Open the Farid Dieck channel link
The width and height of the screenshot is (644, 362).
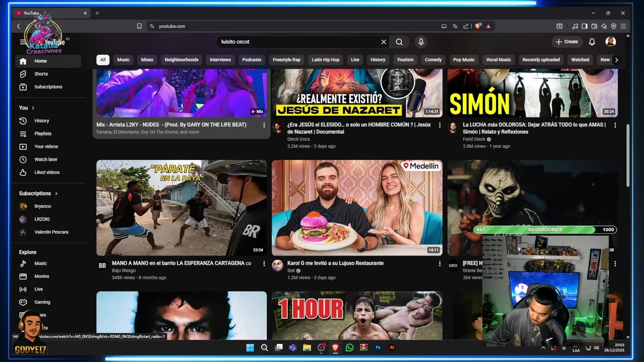pos(474,139)
